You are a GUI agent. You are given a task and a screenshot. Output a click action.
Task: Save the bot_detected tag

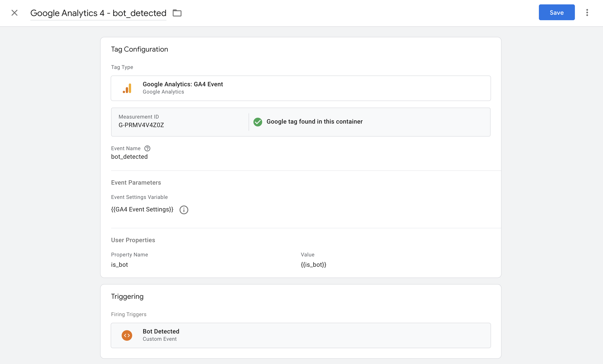click(x=556, y=12)
